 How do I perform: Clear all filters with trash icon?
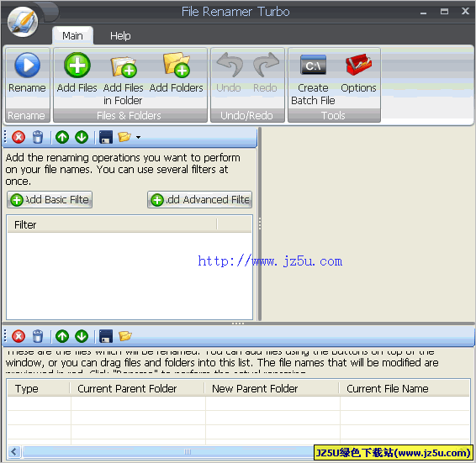click(x=38, y=137)
